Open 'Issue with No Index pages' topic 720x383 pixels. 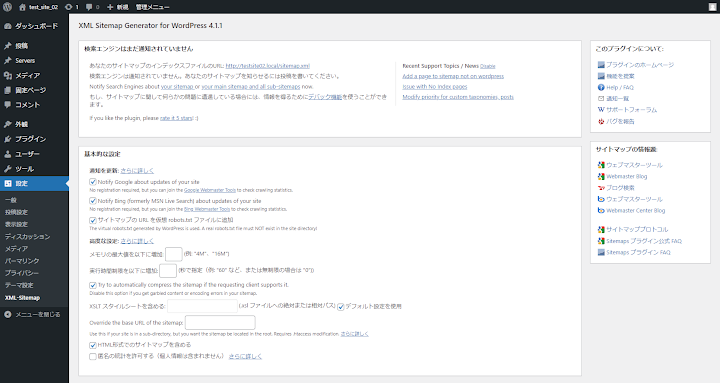coord(435,86)
